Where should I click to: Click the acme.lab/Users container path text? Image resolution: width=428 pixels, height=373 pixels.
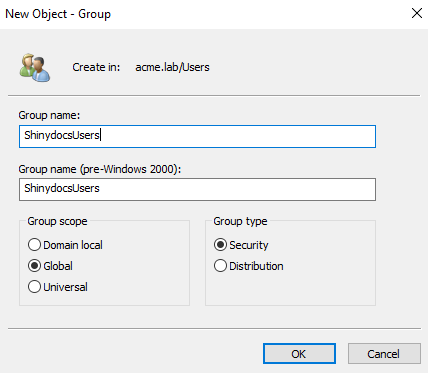[x=172, y=67]
